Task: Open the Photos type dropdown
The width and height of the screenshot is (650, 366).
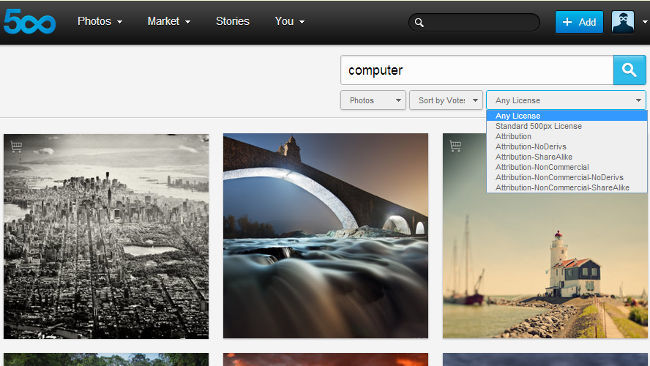Action: [373, 100]
